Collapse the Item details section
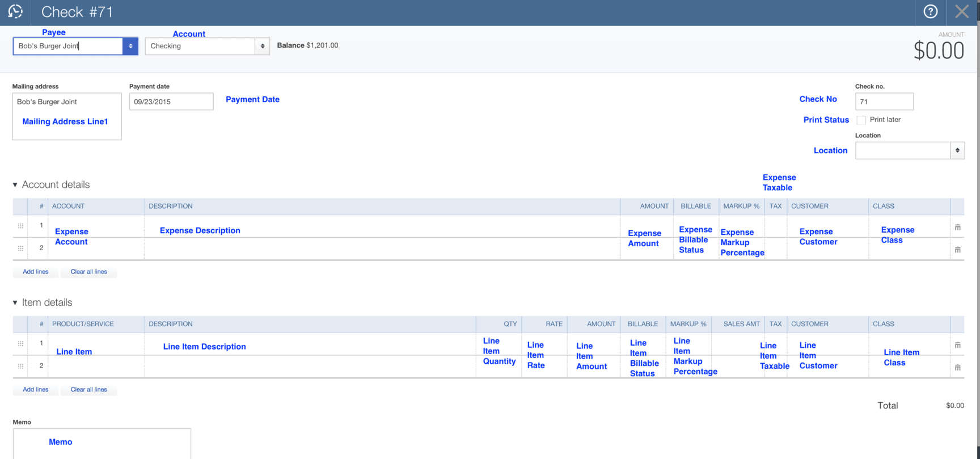 pos(15,303)
